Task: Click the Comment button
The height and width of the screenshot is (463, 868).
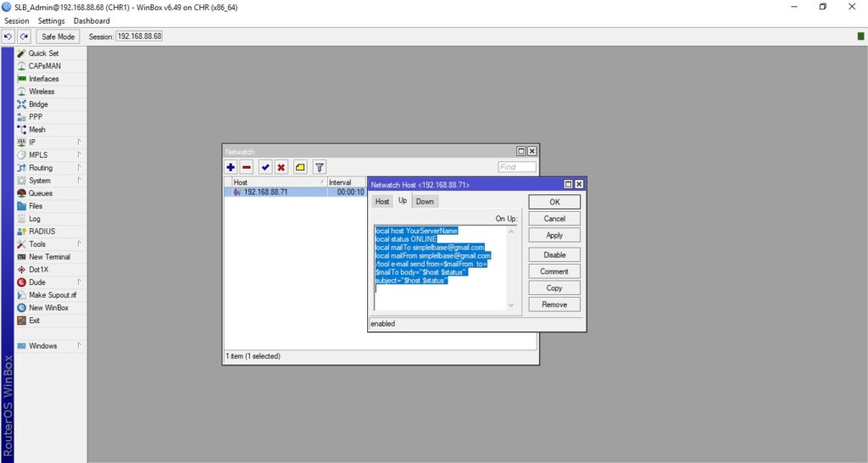Action: click(554, 271)
